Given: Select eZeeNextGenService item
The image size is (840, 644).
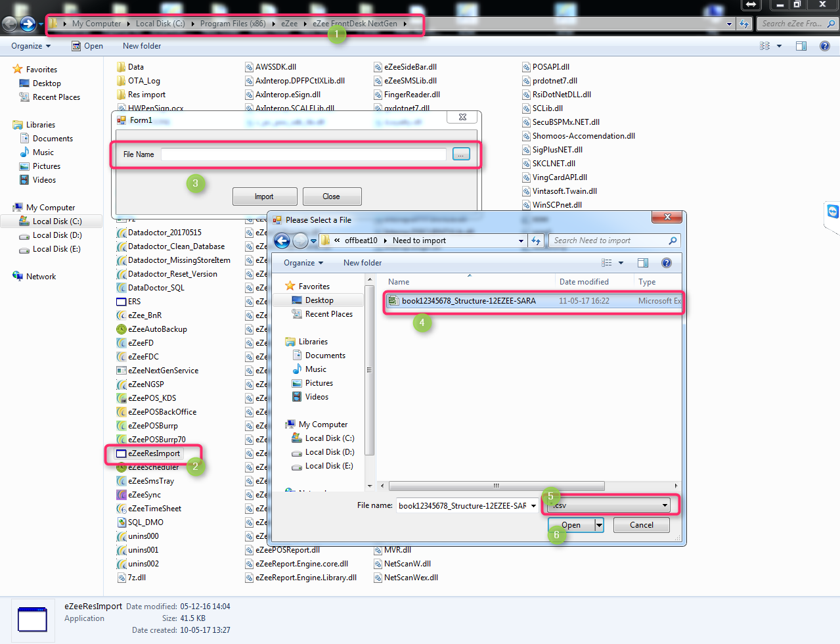Looking at the screenshot, I should [157, 371].
